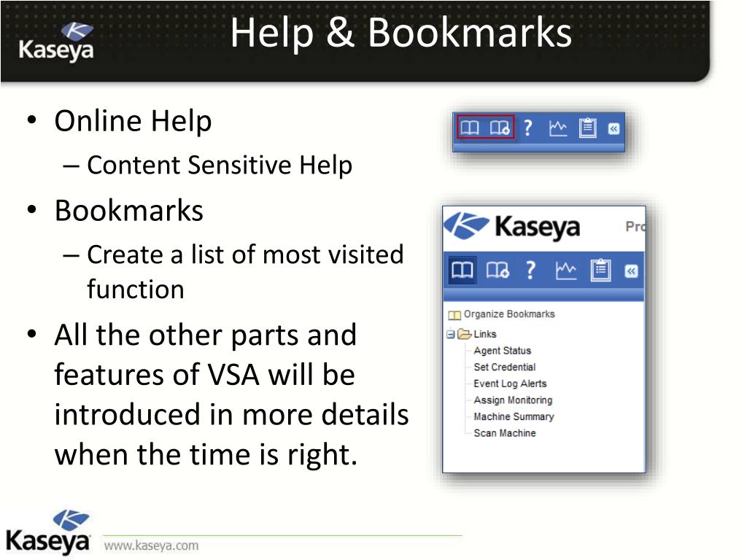The height and width of the screenshot is (560, 747).
Task: Click the Kaseya logo in slide footer
Action: pos(47,532)
